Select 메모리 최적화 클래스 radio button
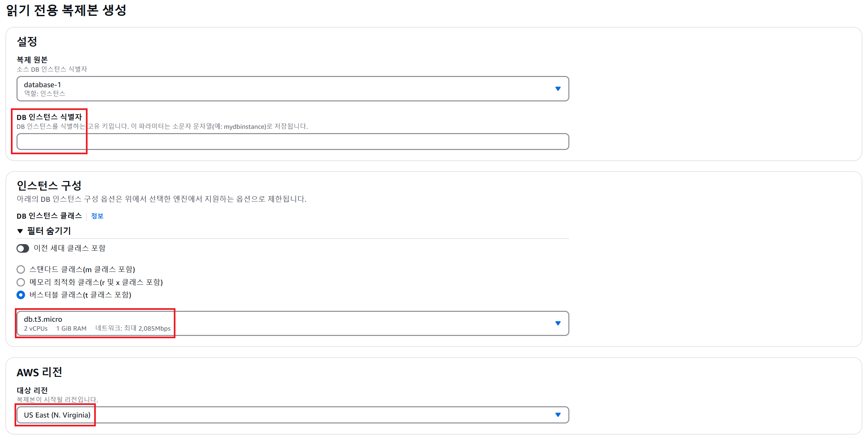This screenshot has width=868, height=436. click(x=21, y=282)
